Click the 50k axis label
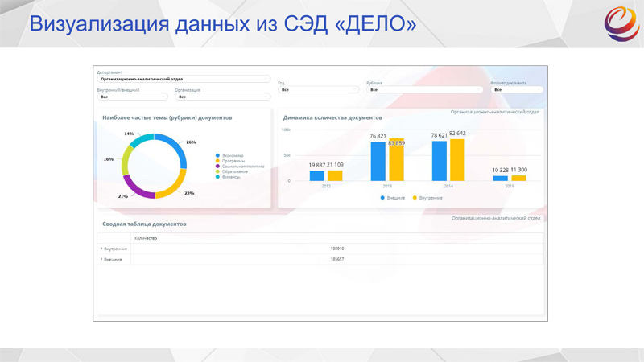This screenshot has width=644, height=362. 287,155
